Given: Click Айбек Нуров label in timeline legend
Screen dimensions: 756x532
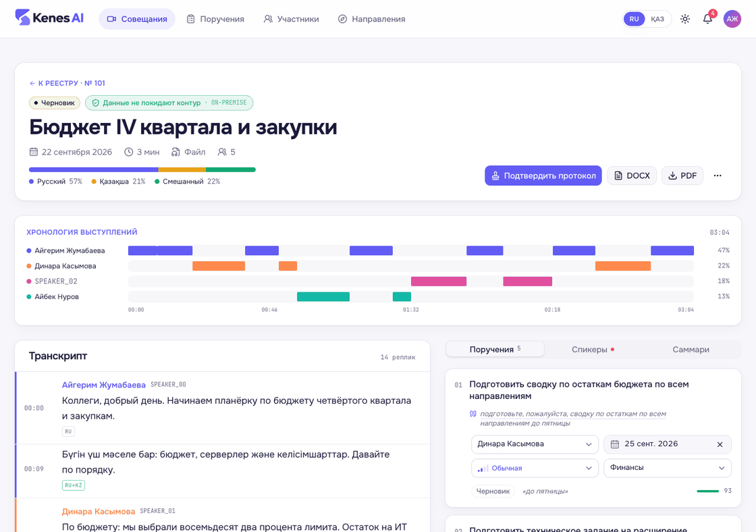Looking at the screenshot, I should (57, 296).
